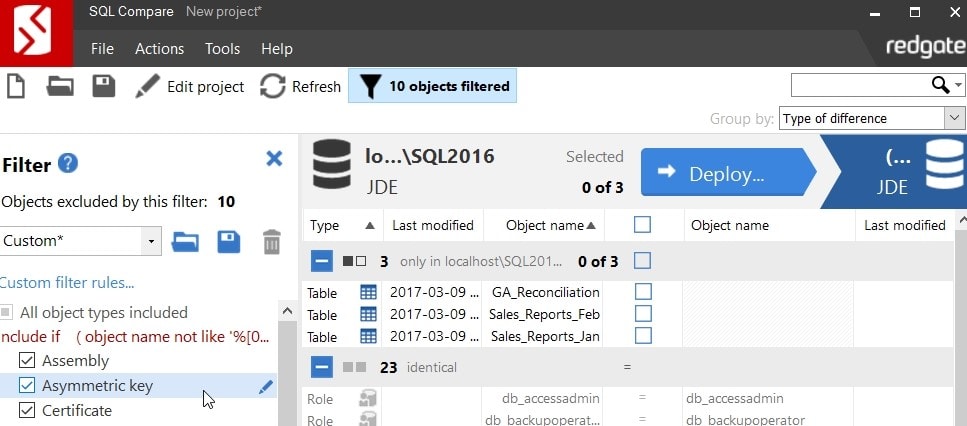Image resolution: width=967 pixels, height=426 pixels.
Task: Open a project using toolbar folder icon
Action: tap(60, 86)
